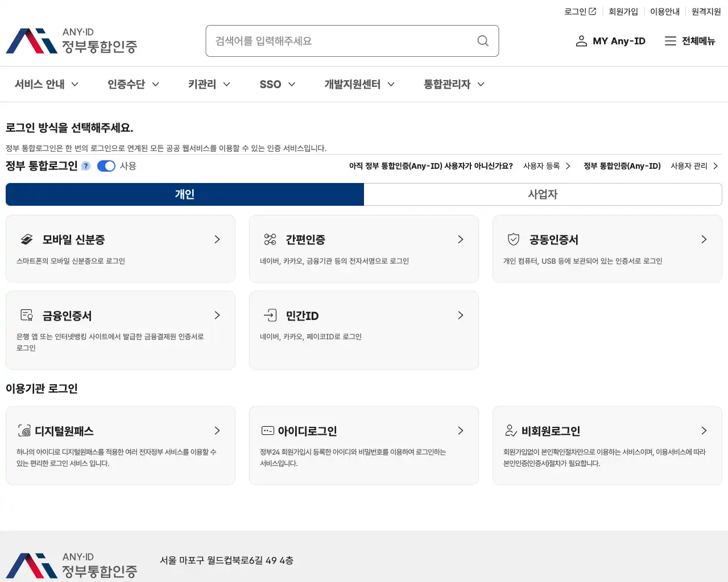Click the chevron next to 사용자 관리
This screenshot has height=582, width=728.
pos(715,166)
